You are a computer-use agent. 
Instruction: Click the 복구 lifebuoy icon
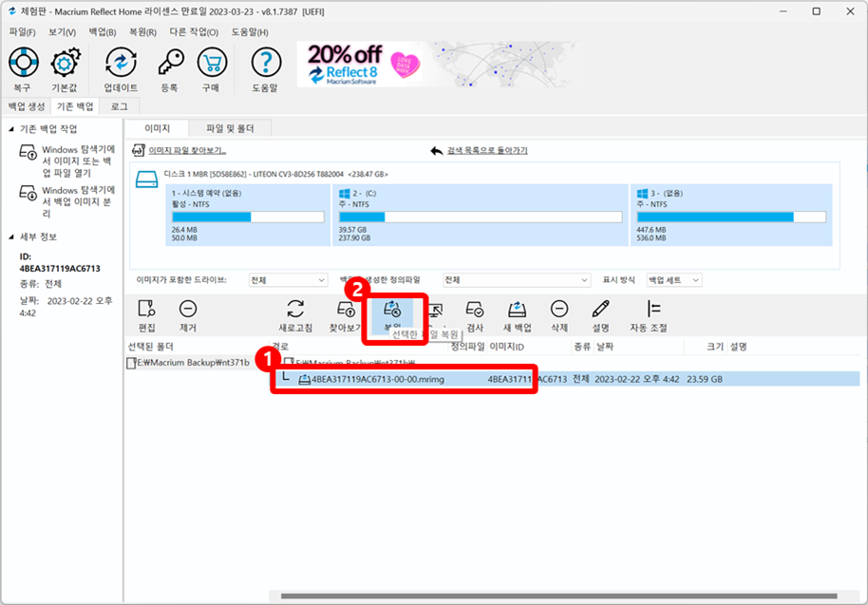[23, 62]
